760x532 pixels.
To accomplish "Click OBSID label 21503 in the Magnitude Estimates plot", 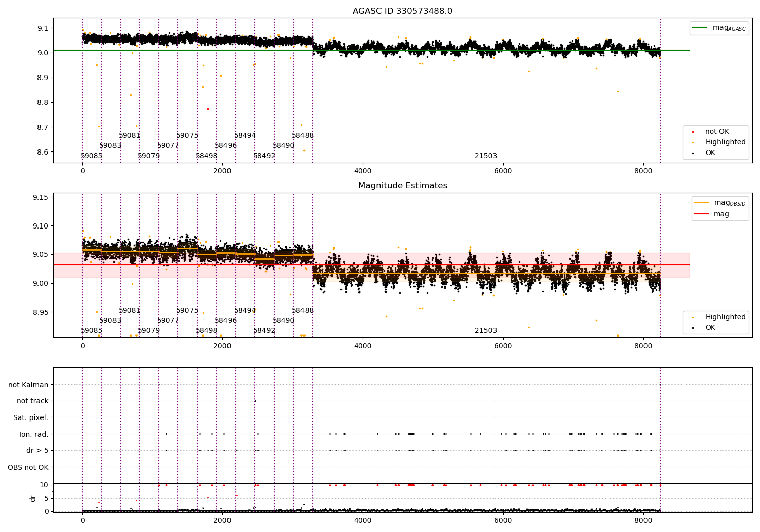I will click(486, 330).
